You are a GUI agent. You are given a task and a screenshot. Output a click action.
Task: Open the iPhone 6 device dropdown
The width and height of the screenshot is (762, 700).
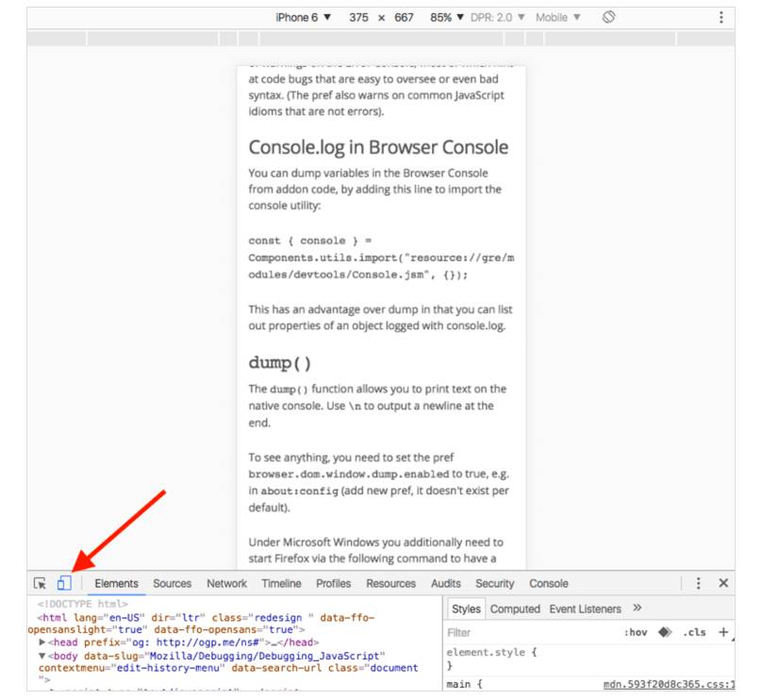coord(304,18)
